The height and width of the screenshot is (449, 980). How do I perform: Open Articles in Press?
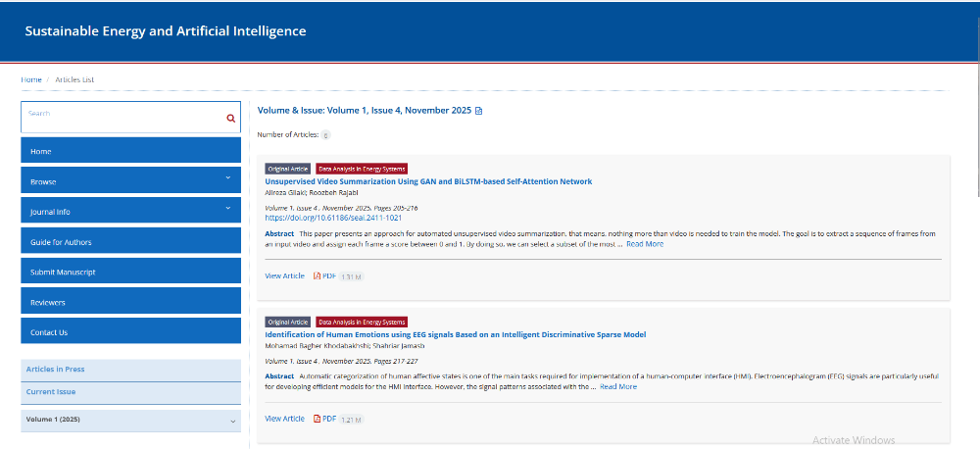[55, 369]
